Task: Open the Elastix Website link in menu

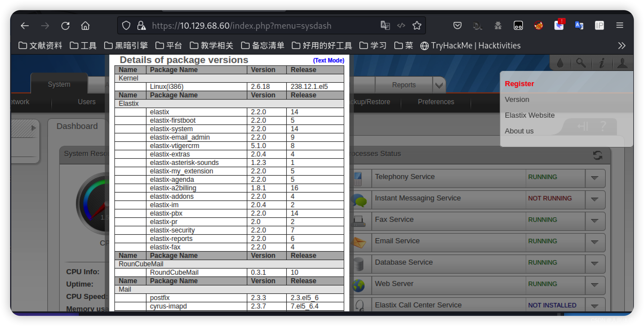Action: click(530, 115)
